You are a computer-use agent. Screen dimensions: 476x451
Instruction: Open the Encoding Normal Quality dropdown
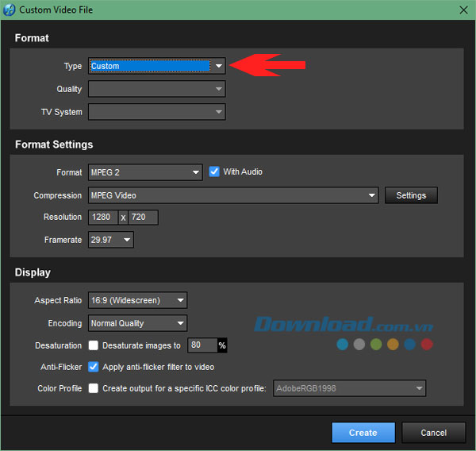tap(137, 323)
